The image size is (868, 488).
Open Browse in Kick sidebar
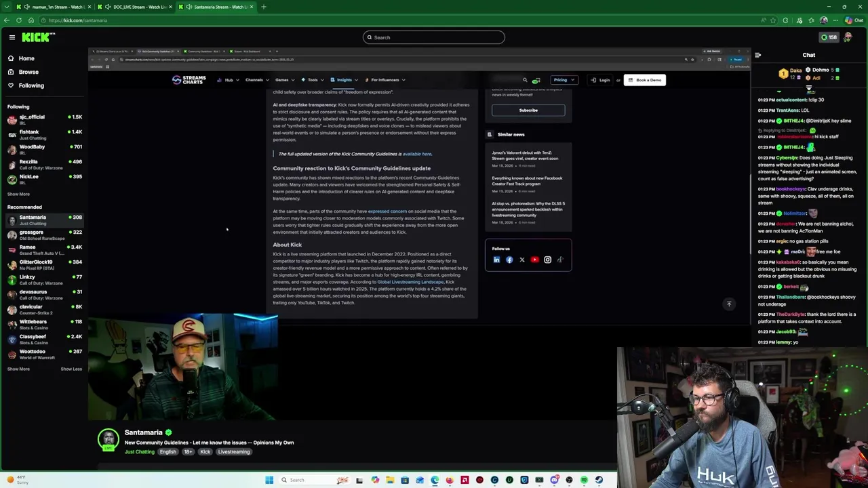pos(28,72)
